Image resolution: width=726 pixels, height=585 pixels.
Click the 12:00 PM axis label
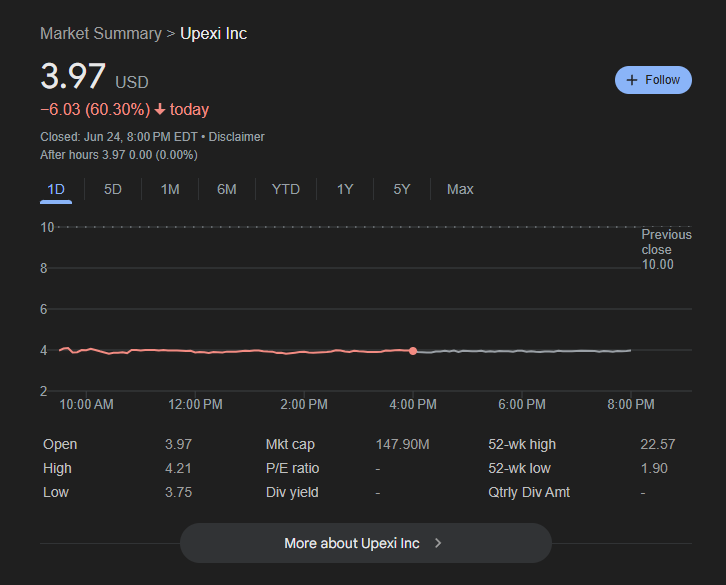(x=195, y=404)
